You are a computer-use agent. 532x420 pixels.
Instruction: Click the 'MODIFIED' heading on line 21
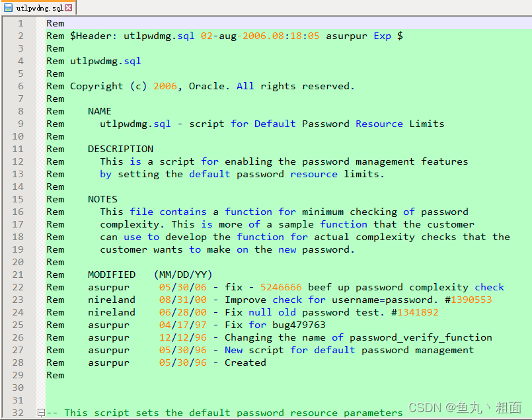coord(112,274)
